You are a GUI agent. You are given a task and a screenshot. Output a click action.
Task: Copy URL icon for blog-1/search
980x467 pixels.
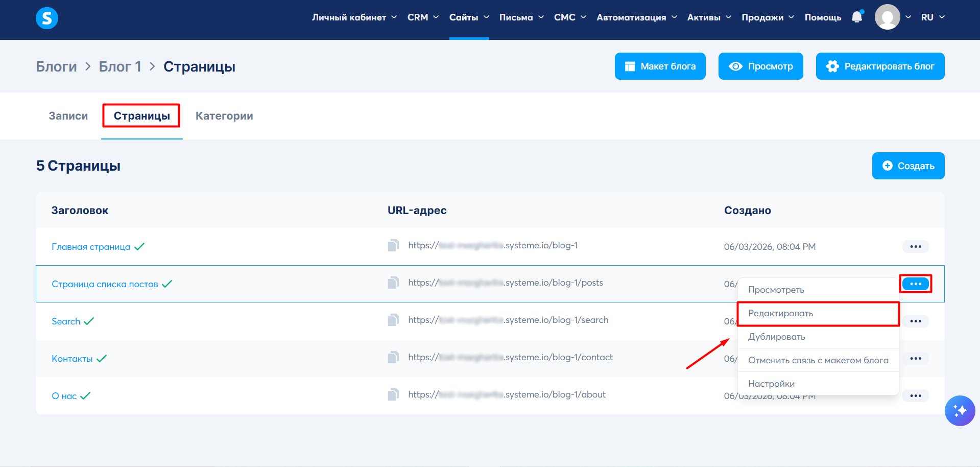[393, 320]
